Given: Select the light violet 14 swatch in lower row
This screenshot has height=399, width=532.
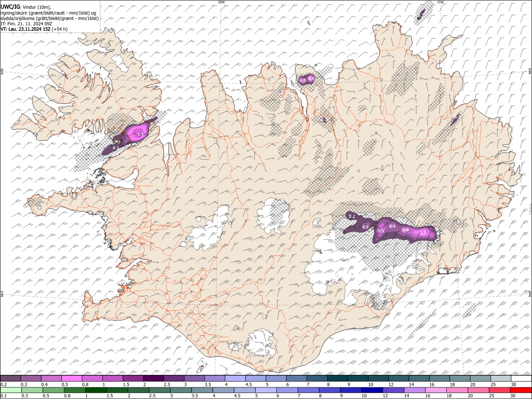Looking at the screenshot, I should pos(415,390).
